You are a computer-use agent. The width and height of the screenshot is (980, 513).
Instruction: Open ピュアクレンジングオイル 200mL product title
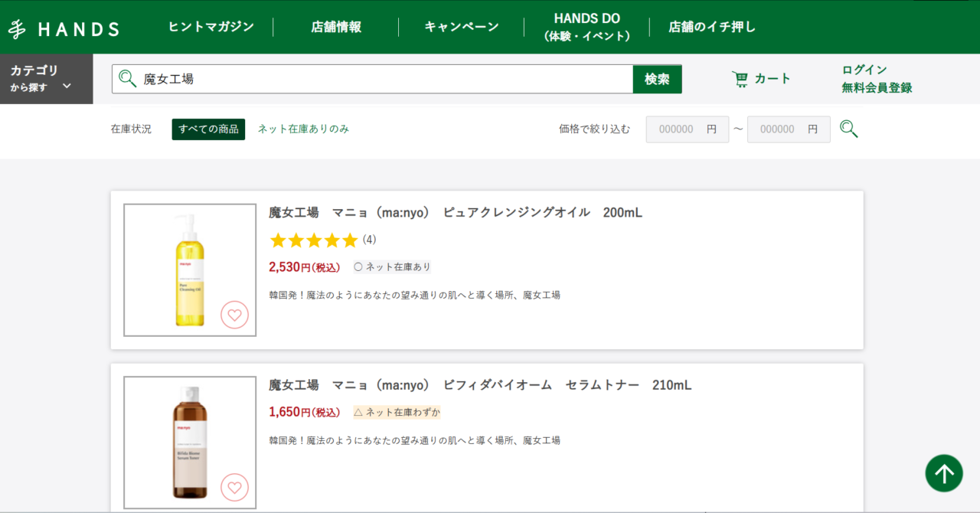456,212
